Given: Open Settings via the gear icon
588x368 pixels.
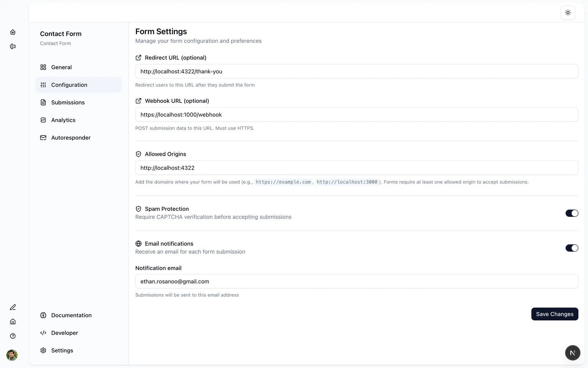Looking at the screenshot, I should [43, 350].
